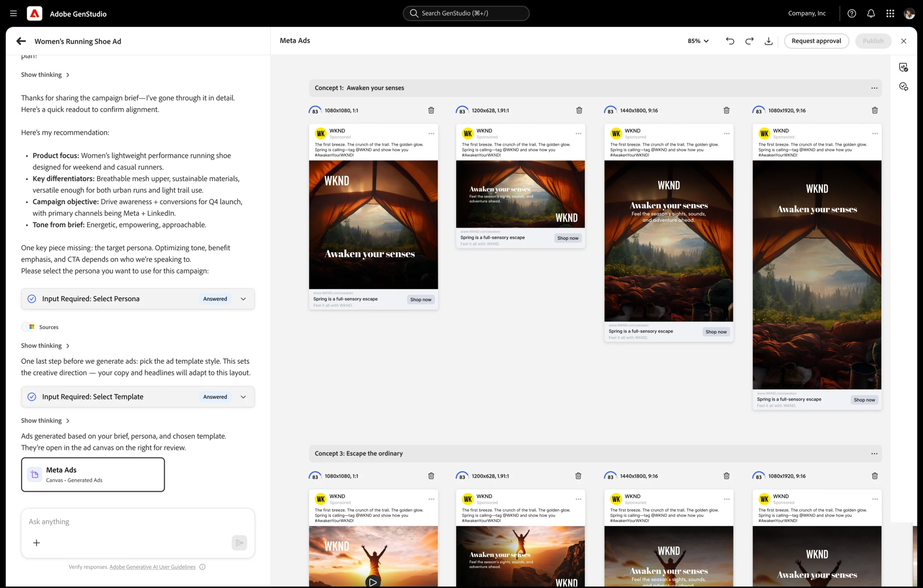Expand the first Show thinking section
This screenshot has width=923, height=588.
tap(45, 75)
